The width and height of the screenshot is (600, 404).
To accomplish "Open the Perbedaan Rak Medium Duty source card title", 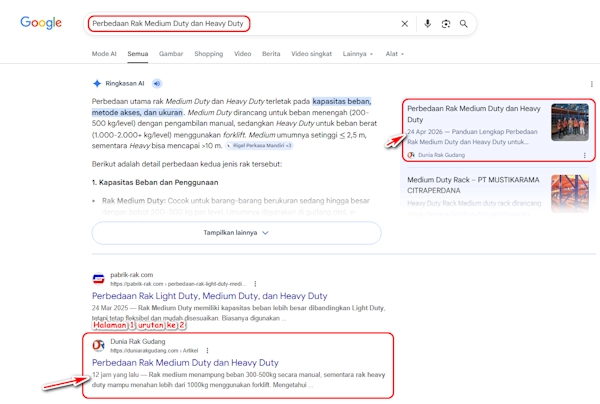I will point(474,114).
